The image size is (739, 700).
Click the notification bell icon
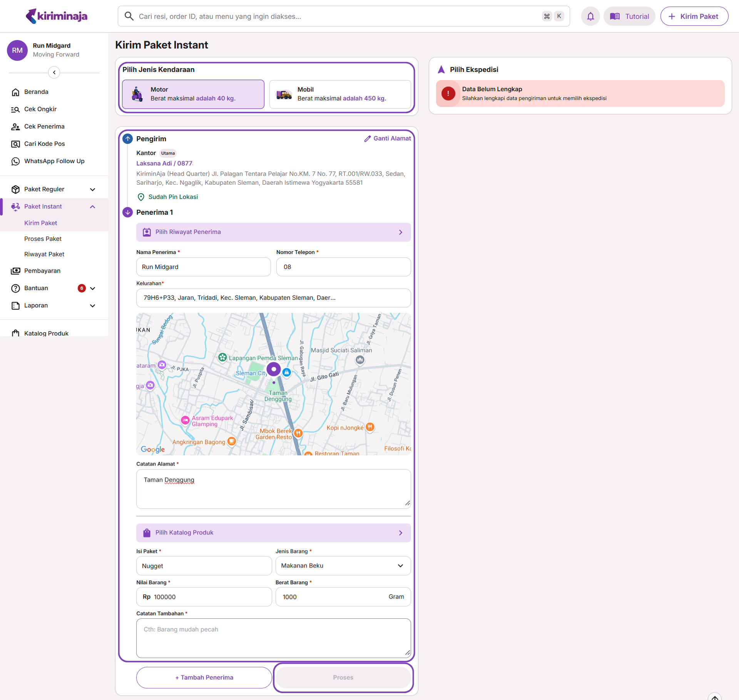pos(590,16)
